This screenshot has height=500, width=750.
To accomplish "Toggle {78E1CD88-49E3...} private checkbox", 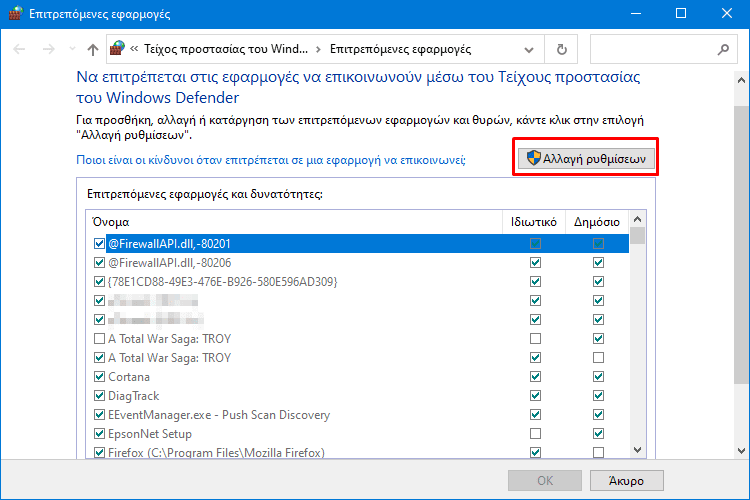I will (x=535, y=281).
